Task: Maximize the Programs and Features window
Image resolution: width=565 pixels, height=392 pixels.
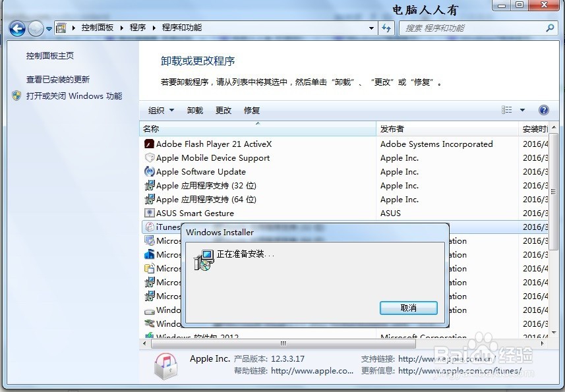Action: coord(520,5)
